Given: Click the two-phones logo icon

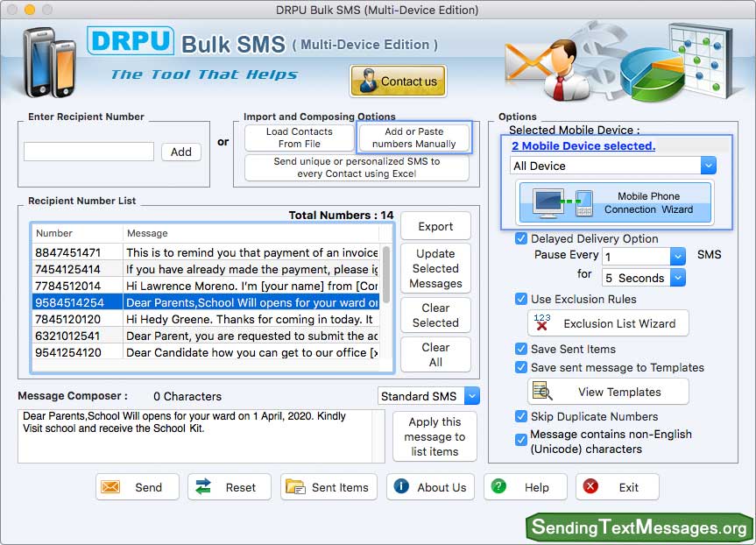Looking at the screenshot, I should click(49, 63).
